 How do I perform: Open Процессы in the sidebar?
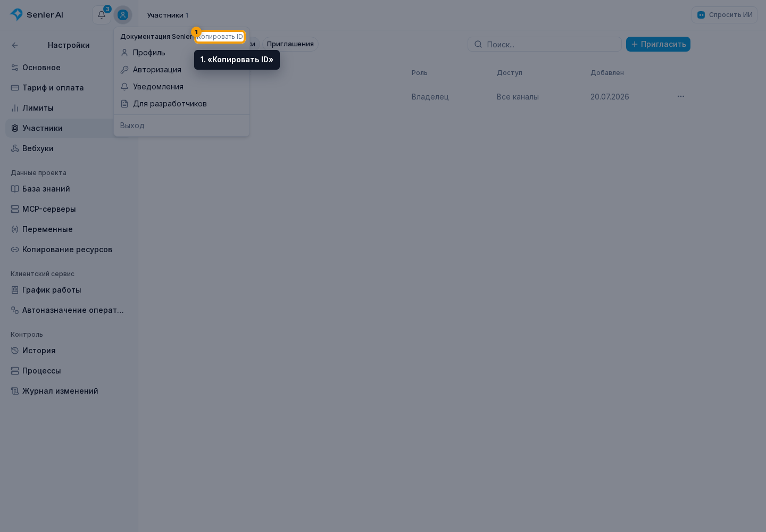69,371
